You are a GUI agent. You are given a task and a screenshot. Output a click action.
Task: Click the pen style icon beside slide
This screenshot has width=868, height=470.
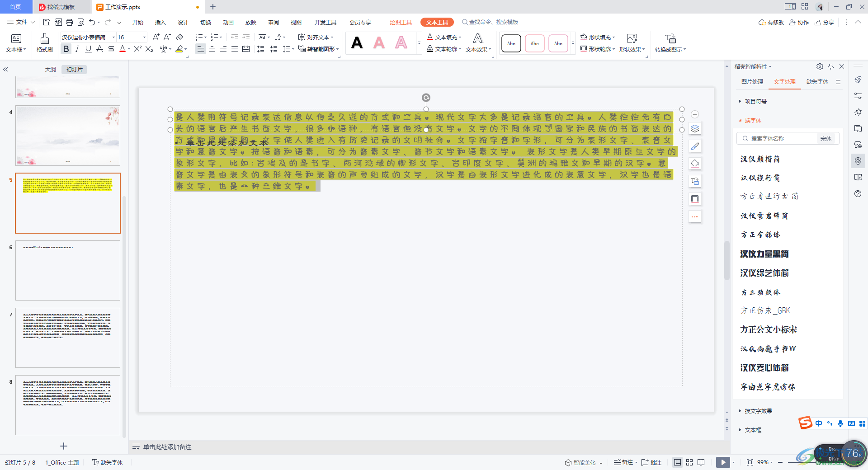point(695,146)
